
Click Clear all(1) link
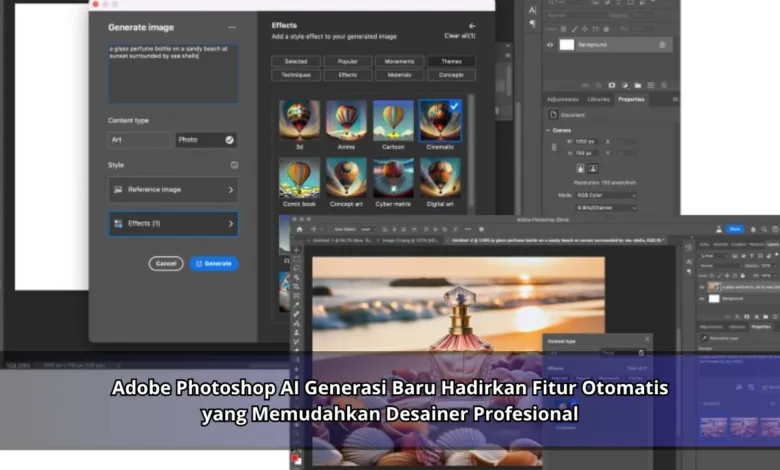tap(460, 36)
